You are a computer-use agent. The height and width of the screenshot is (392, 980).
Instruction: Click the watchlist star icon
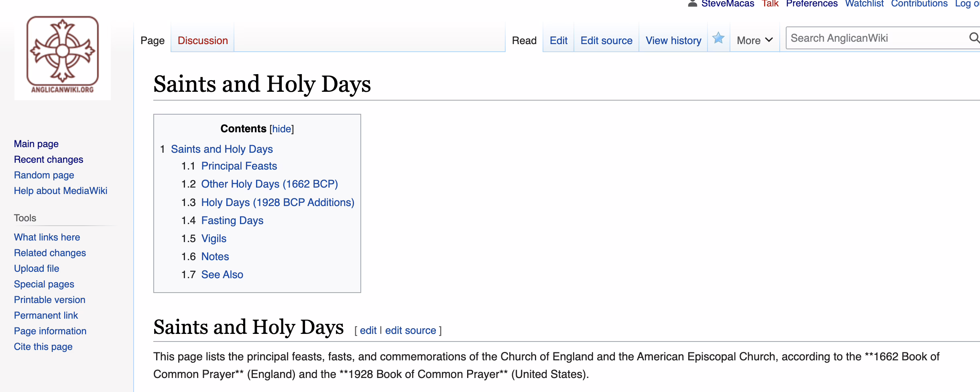click(718, 38)
